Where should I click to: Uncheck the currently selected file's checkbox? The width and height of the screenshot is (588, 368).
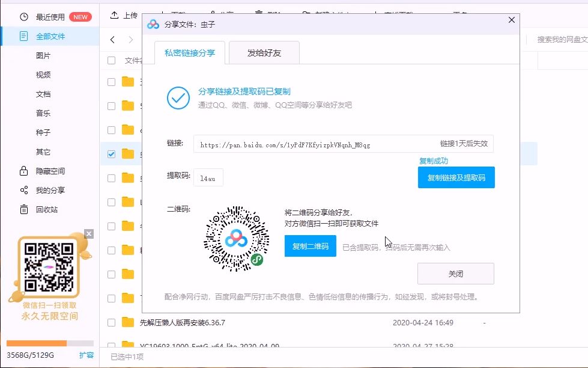pos(111,153)
